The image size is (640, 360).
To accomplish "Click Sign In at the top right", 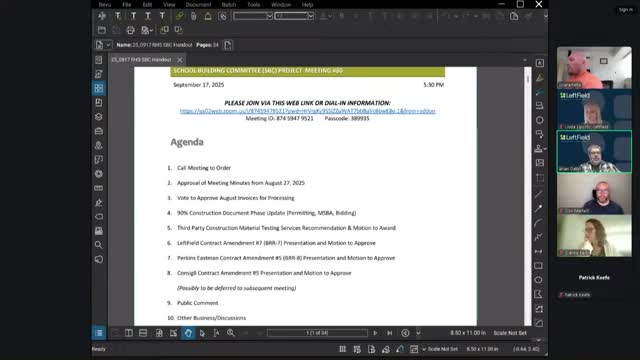I will click(x=625, y=10).
